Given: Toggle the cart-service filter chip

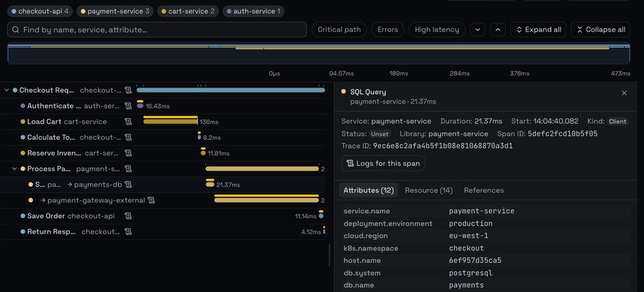Looking at the screenshot, I should pos(189,11).
